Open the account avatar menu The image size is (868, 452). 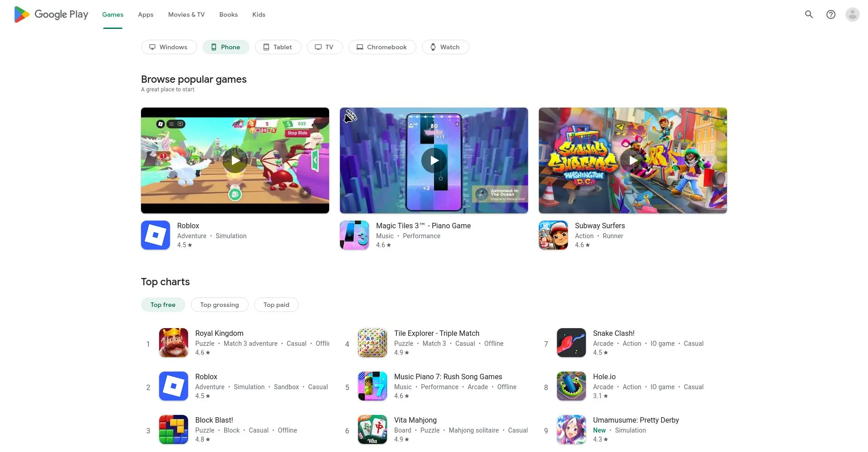852,14
